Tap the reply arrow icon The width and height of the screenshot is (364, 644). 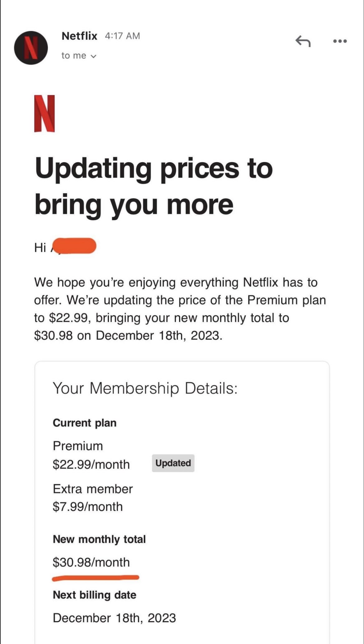coord(303,41)
